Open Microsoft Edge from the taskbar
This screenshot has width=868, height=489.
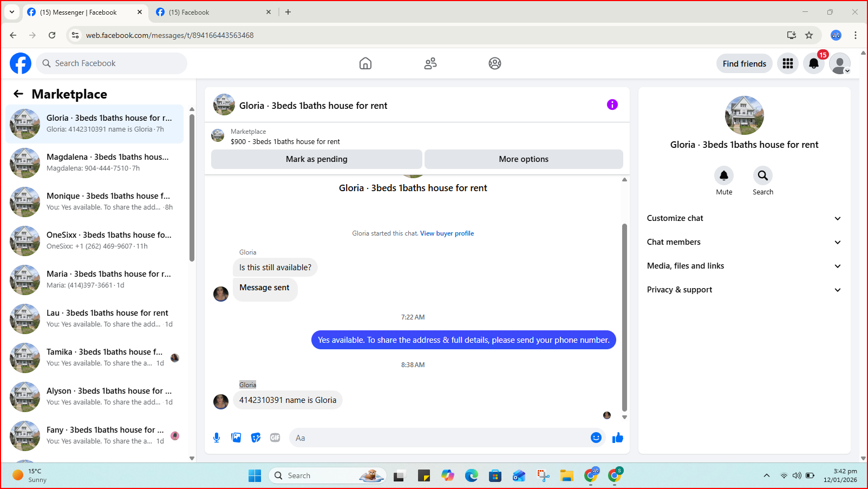472,475
